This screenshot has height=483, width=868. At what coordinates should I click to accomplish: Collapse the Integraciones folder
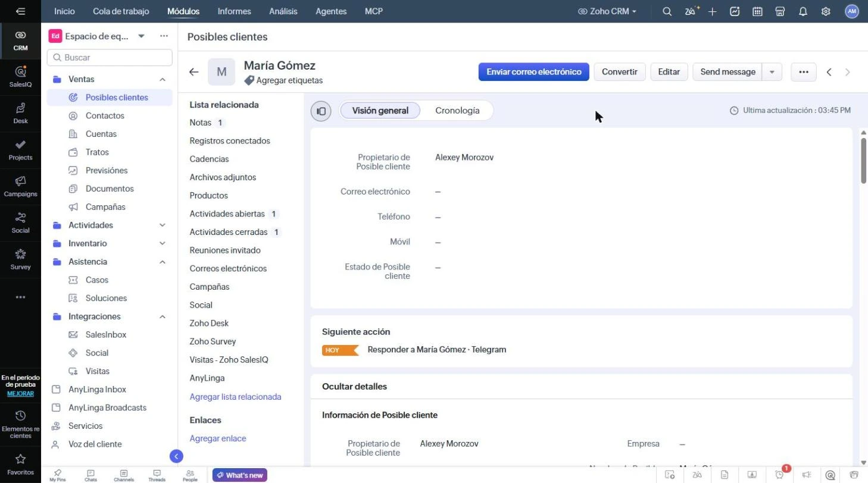pos(162,316)
